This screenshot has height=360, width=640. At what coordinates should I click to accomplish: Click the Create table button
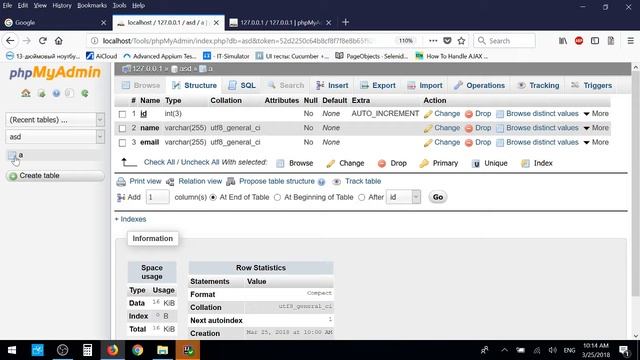tap(55, 176)
